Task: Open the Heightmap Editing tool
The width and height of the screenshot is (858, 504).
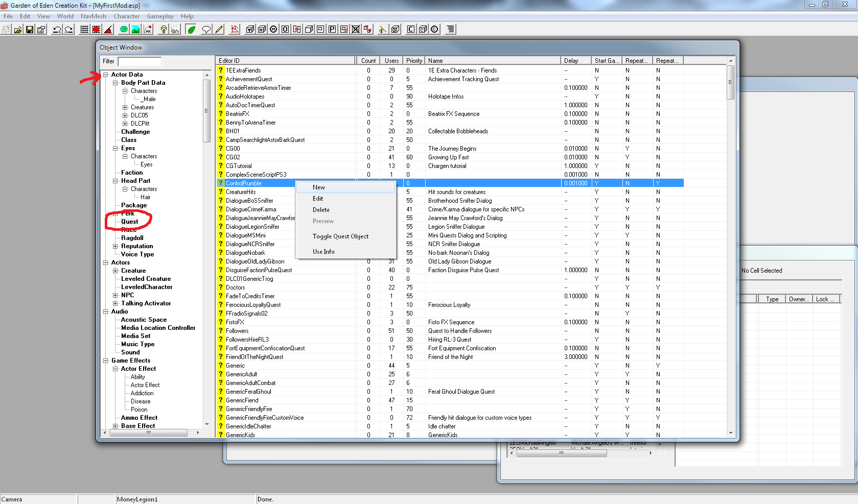Action: point(234,29)
